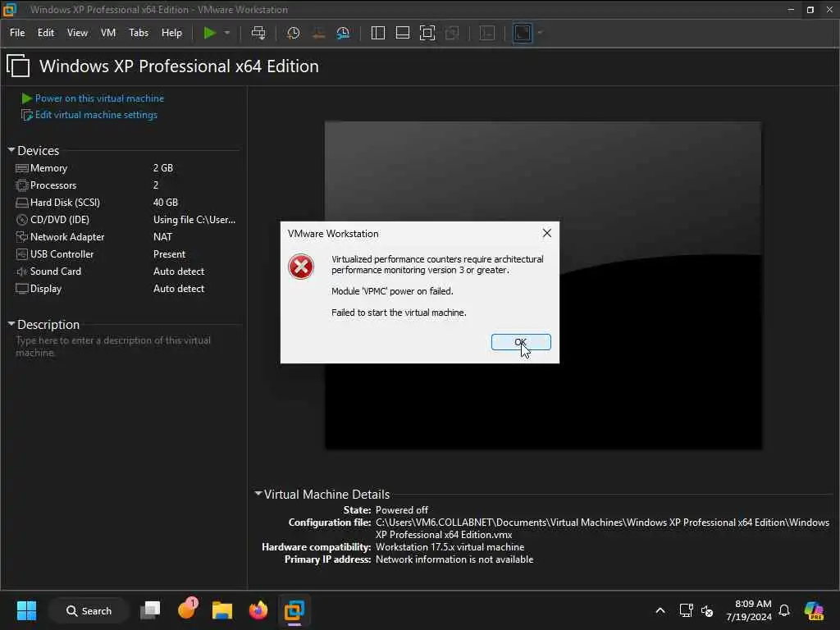
Task: Open the power options dropdown arrow
Action: click(227, 33)
